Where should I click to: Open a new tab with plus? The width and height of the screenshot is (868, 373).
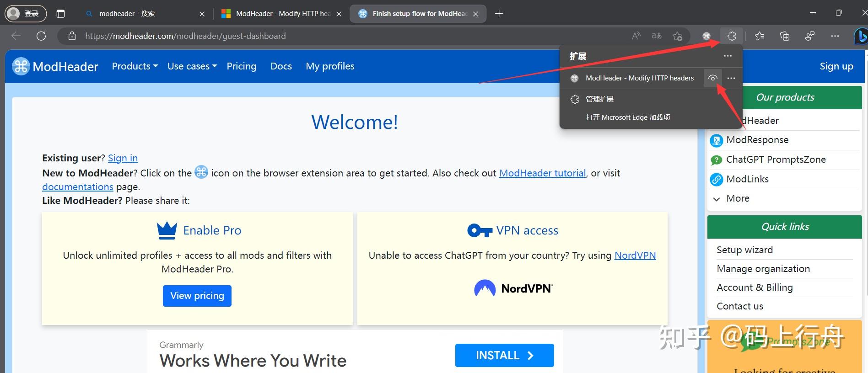point(499,14)
